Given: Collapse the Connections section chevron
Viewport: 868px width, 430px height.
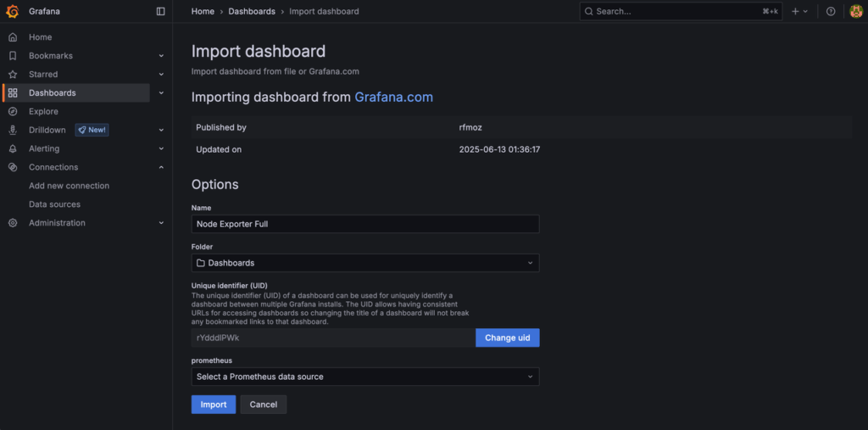Looking at the screenshot, I should click(x=161, y=167).
